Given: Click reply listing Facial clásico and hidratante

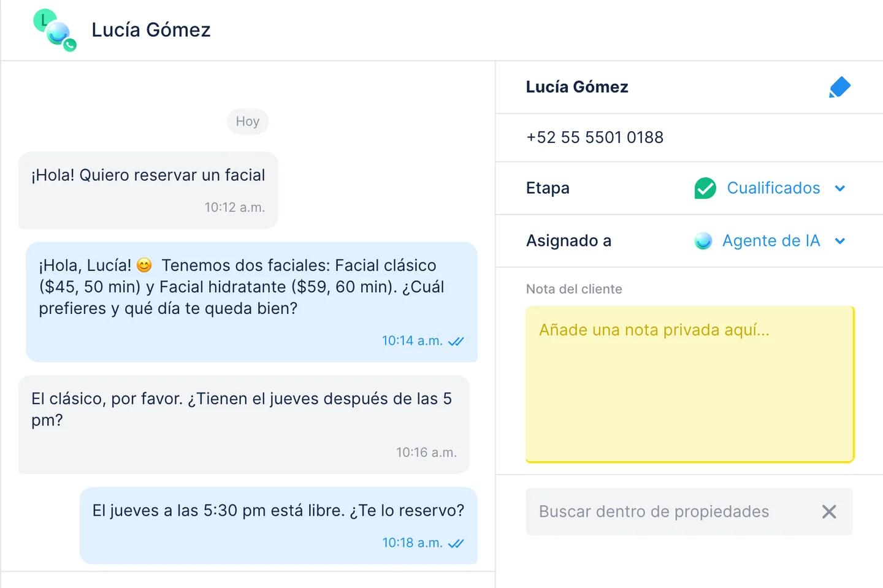Looking at the screenshot, I should [x=251, y=302].
